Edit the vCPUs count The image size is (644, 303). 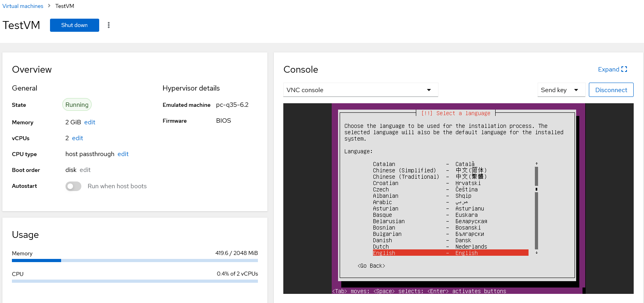(x=77, y=138)
